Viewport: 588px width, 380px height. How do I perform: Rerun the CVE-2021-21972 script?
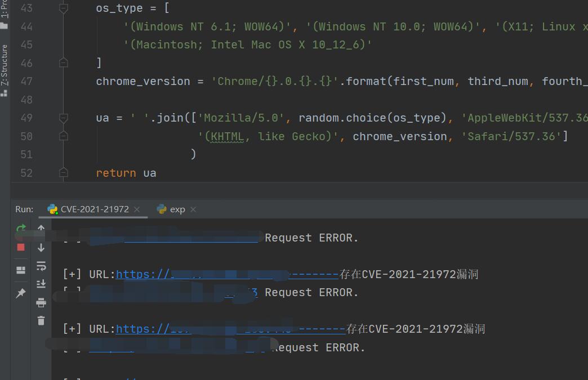21,229
